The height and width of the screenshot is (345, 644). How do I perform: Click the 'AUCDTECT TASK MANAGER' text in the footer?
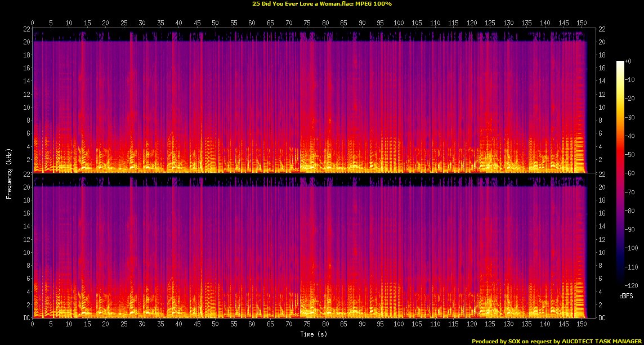coord(601,341)
